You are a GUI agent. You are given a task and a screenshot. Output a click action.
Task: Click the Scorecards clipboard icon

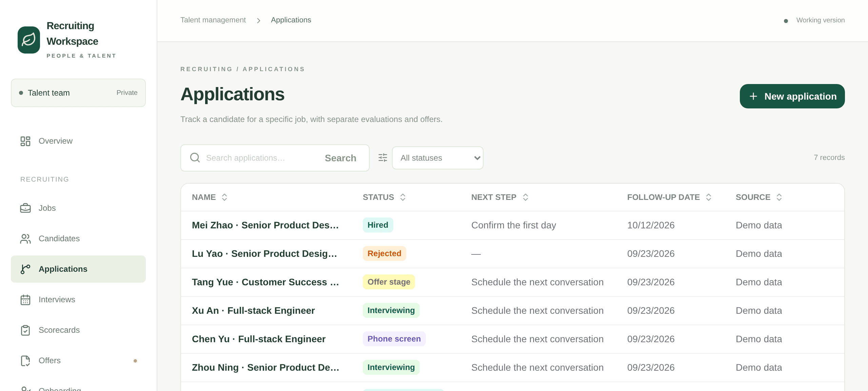tap(25, 330)
